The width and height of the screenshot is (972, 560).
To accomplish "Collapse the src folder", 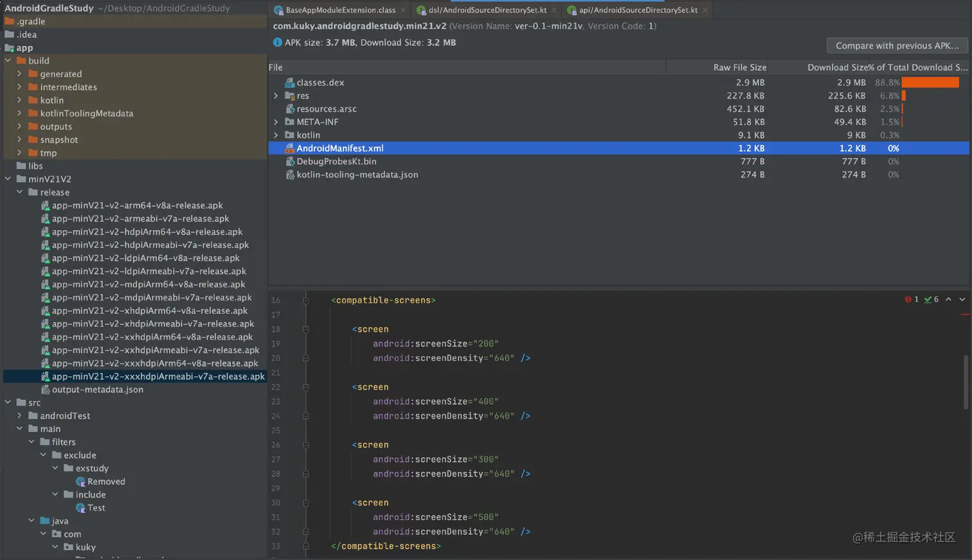I will [8, 402].
